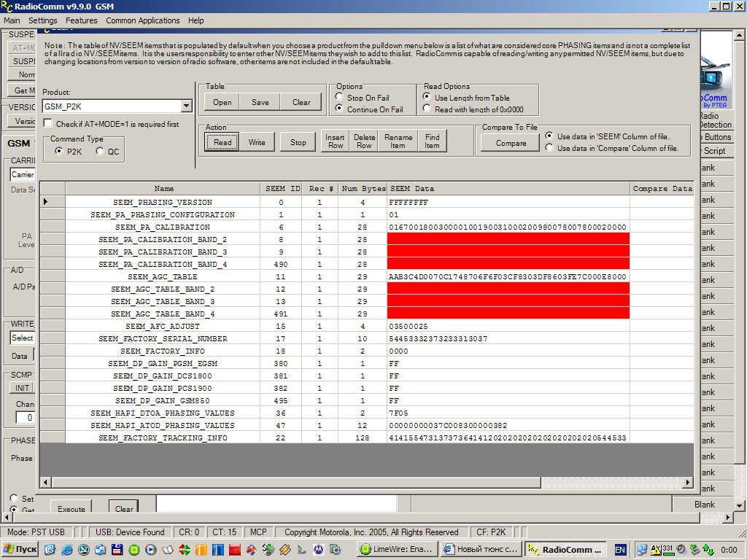Open the Main menu
747x560 pixels.
[x=12, y=20]
